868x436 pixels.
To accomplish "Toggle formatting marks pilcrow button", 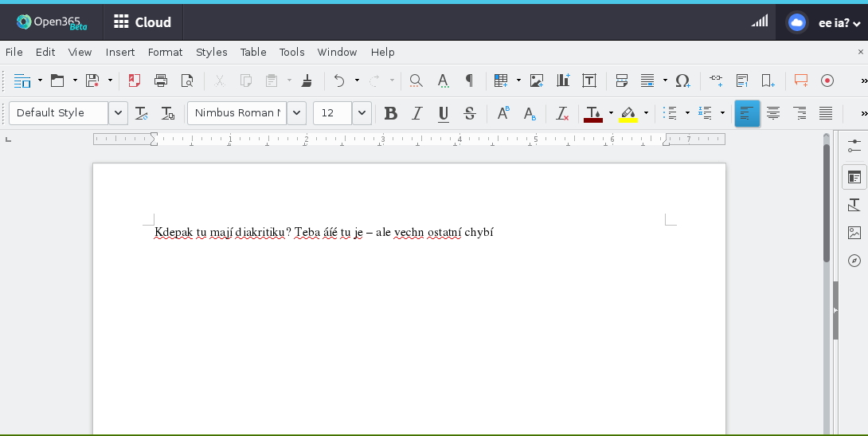I will click(x=469, y=81).
